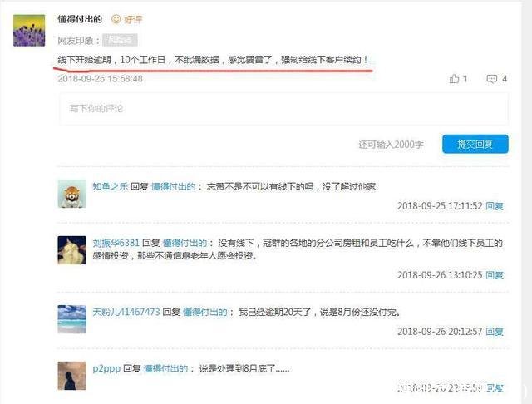The height and width of the screenshot is (404, 532).
Task: View the beach avatar of 天粉儿41467473
Action: [x=72, y=319]
